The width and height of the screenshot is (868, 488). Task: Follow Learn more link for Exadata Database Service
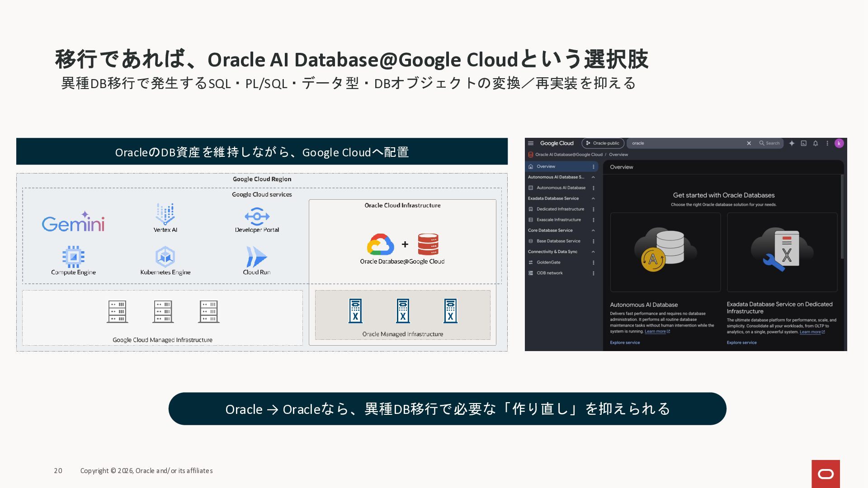(812, 332)
